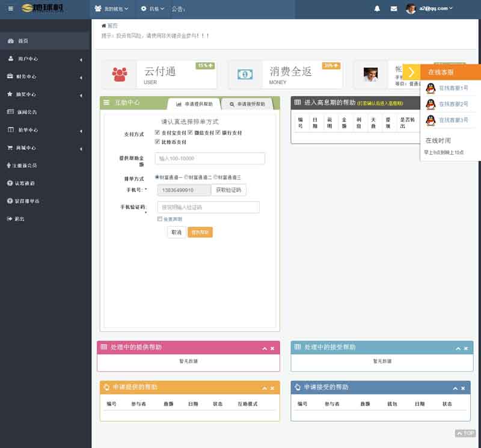Toggle the hamburger sidebar menu icon

click(x=10, y=8)
